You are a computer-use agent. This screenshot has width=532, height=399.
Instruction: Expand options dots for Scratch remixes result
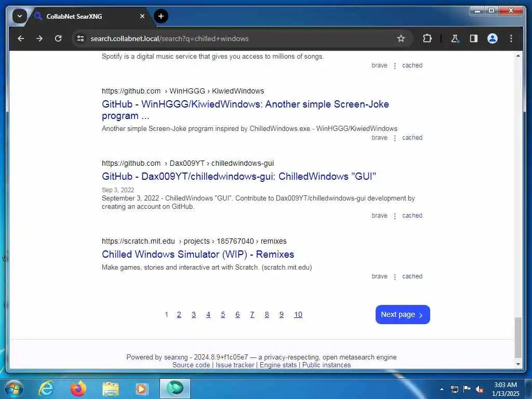(395, 277)
